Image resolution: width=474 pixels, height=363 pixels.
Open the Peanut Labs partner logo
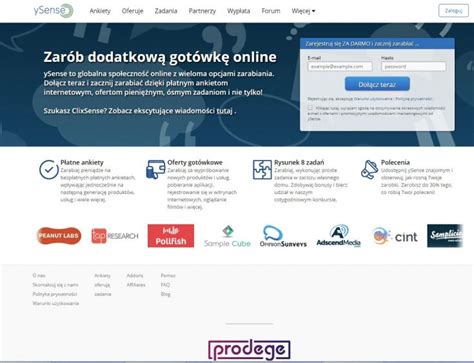click(x=59, y=236)
